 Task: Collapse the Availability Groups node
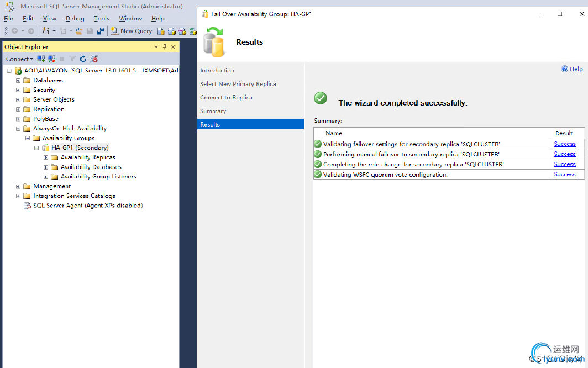pos(28,138)
